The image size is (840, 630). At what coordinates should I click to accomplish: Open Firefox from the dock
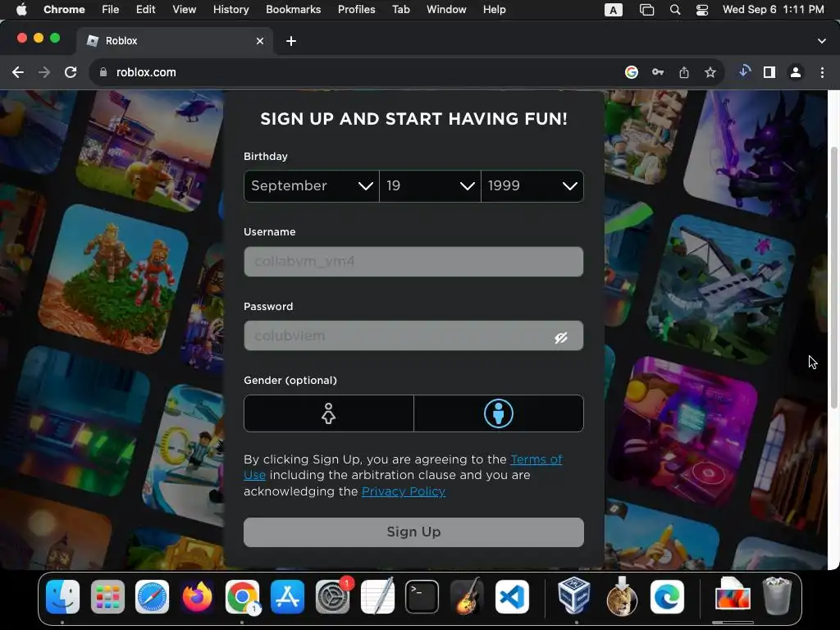click(197, 596)
